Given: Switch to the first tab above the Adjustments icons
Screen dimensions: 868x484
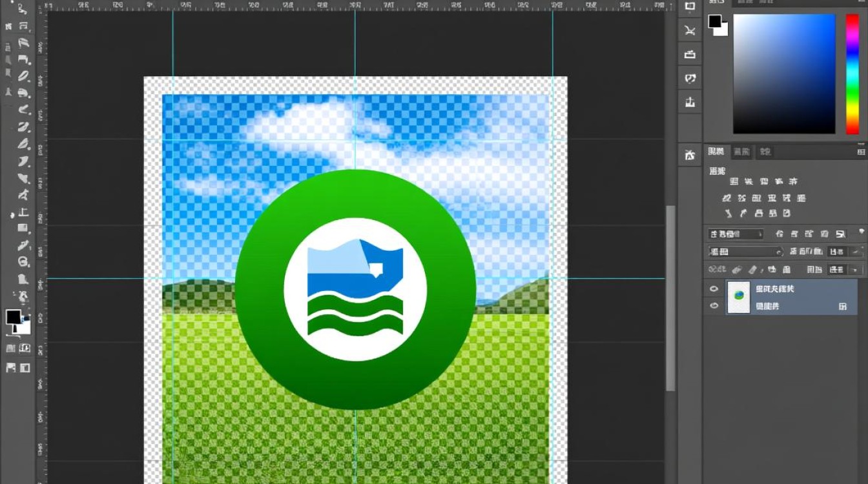Looking at the screenshot, I should pos(716,152).
